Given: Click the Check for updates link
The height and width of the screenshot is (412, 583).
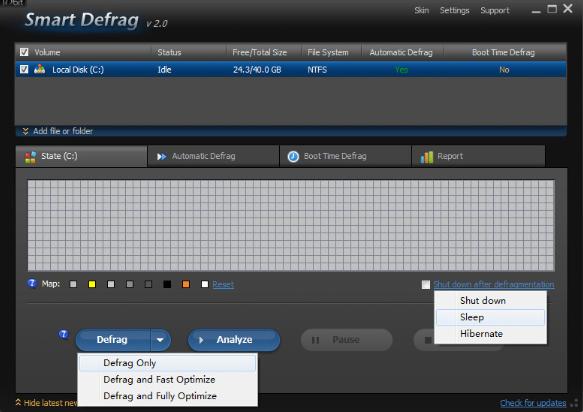Looking at the screenshot, I should click(x=533, y=403).
